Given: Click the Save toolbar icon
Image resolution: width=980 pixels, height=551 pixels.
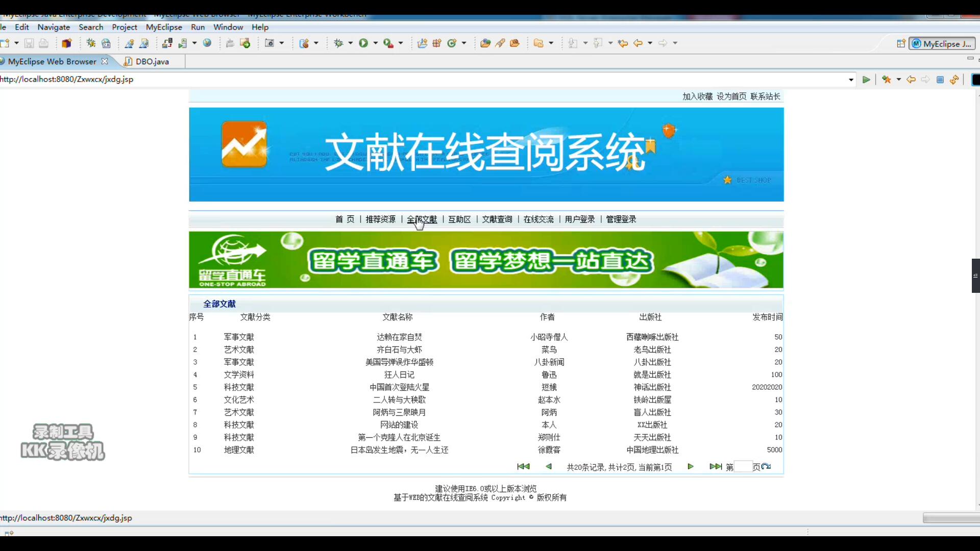Looking at the screenshot, I should (29, 43).
